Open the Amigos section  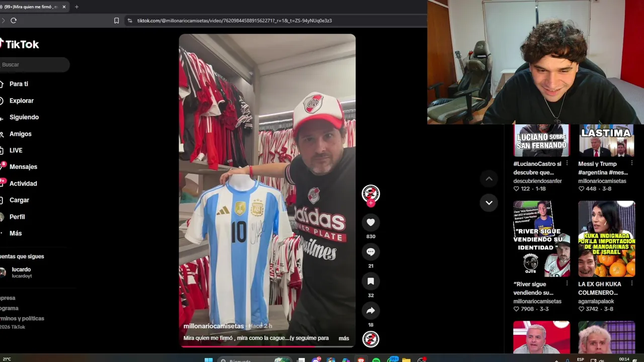point(20,134)
